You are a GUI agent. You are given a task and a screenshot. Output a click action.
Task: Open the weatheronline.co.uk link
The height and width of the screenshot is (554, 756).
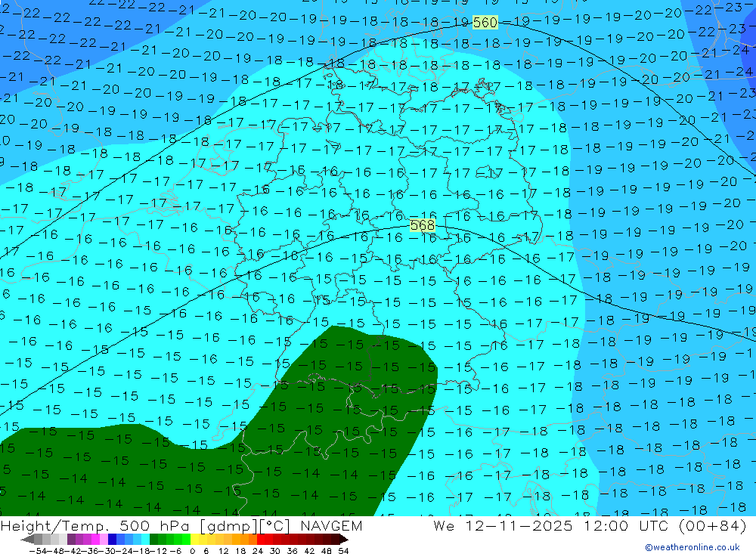(692, 547)
